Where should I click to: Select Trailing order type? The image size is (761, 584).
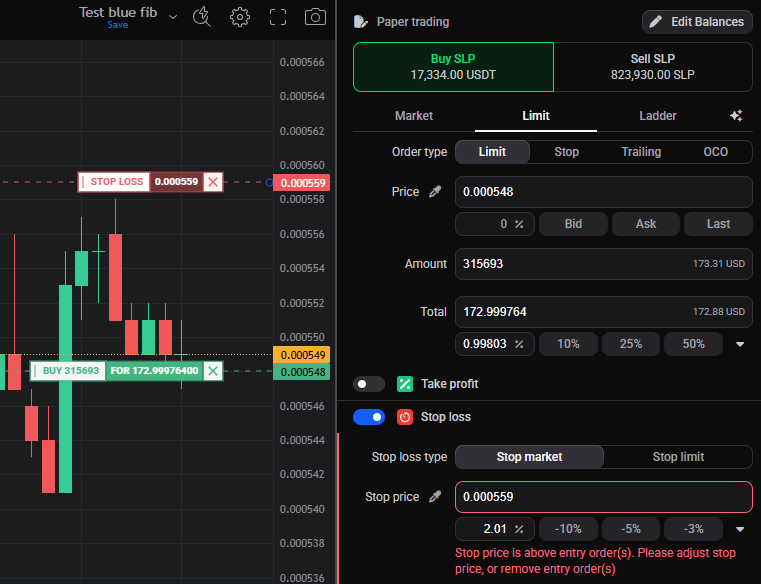point(641,152)
